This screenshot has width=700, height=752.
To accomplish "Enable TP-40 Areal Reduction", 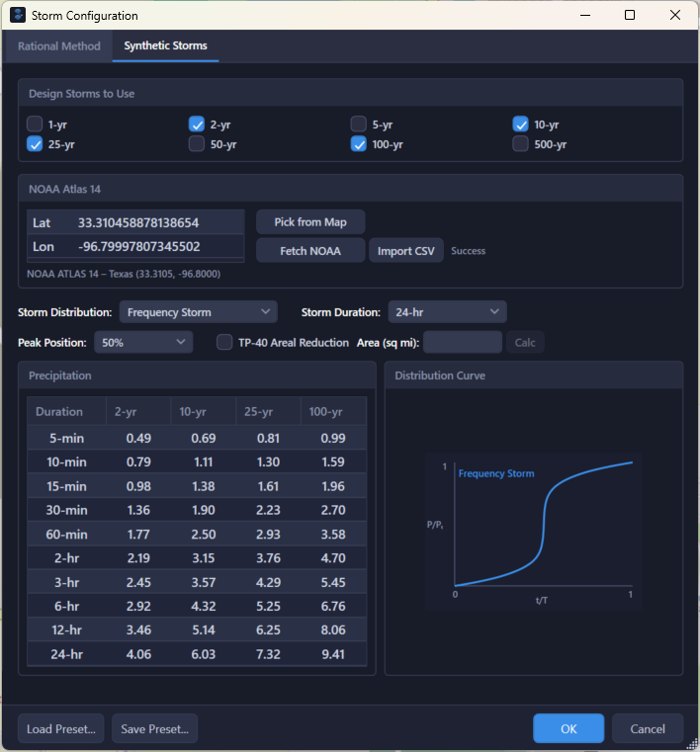I will [225, 343].
